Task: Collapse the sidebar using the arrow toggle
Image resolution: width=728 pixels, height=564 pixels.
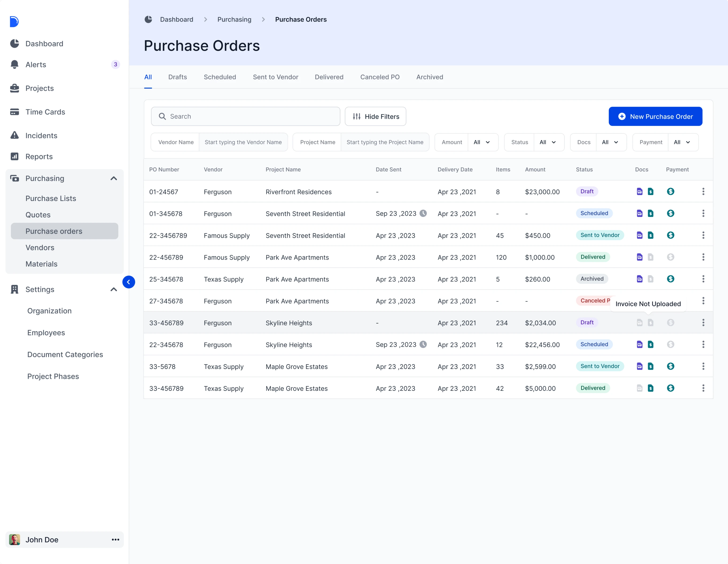Action: [129, 282]
